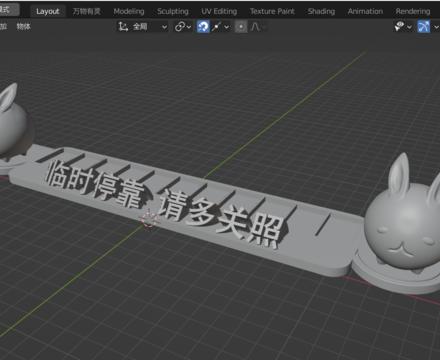
Task: Click the 3D cursor in the viewport
Action: pos(148,219)
